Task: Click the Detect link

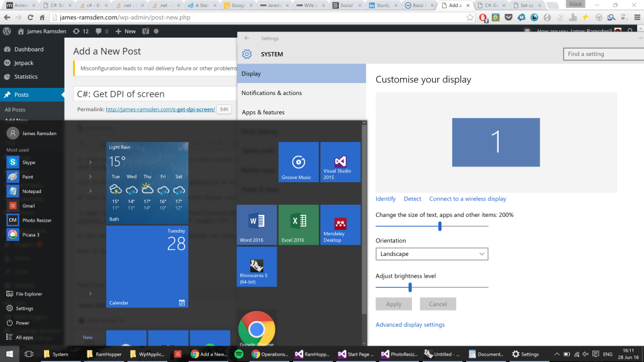Action: click(x=413, y=199)
